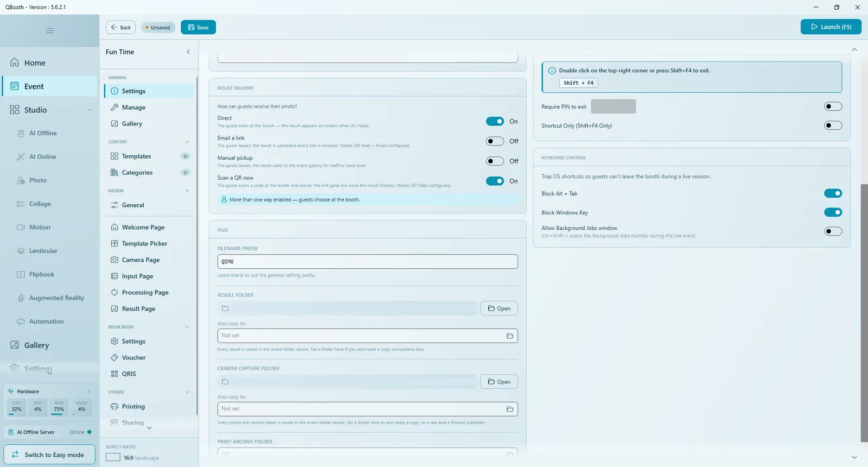Open Result Page item

pos(149,309)
